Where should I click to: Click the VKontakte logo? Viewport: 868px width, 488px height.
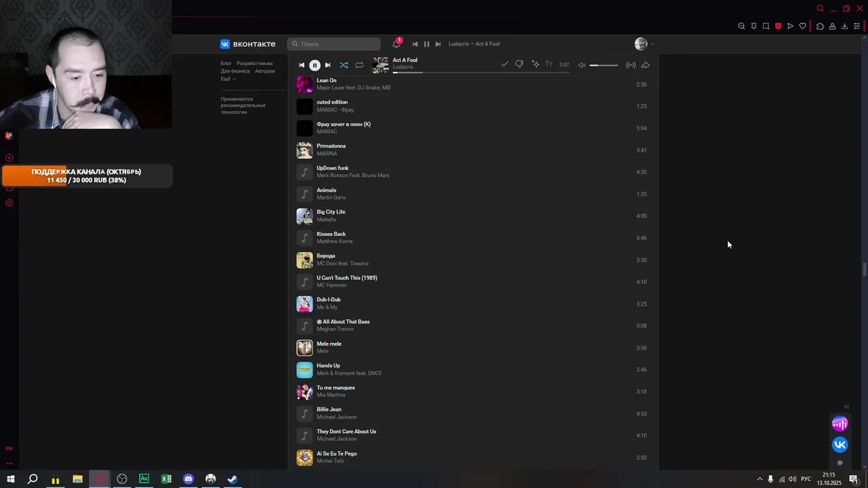[x=248, y=44]
